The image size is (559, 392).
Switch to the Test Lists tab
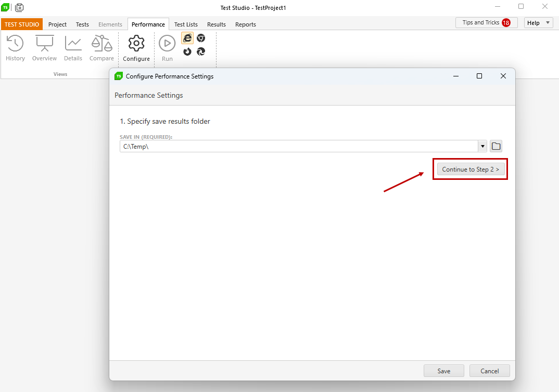(186, 24)
